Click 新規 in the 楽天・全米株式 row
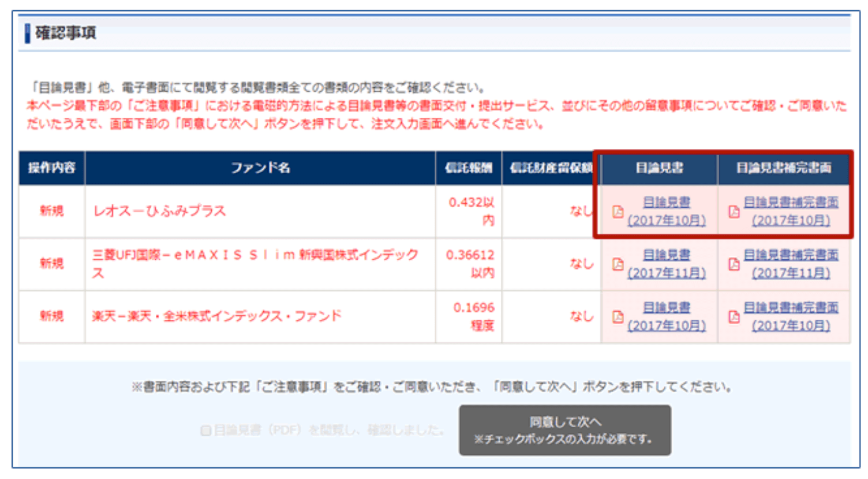This screenshot has width=868, height=479. pos(51,316)
